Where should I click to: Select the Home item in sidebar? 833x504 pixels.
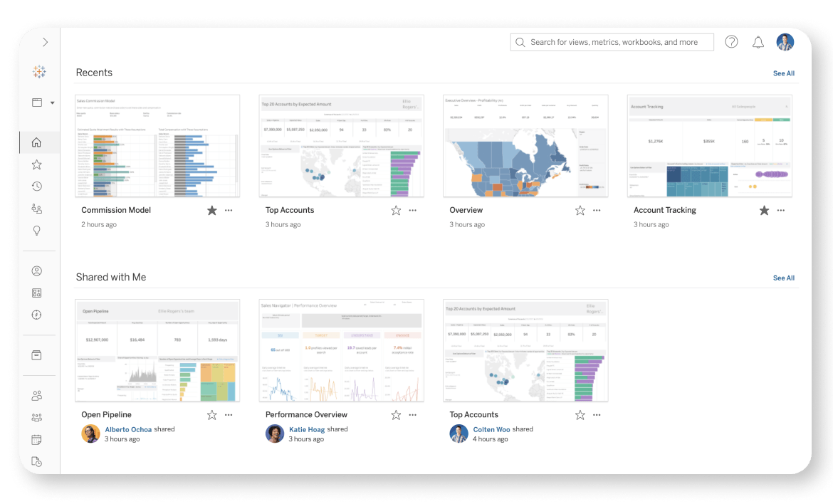(37, 142)
